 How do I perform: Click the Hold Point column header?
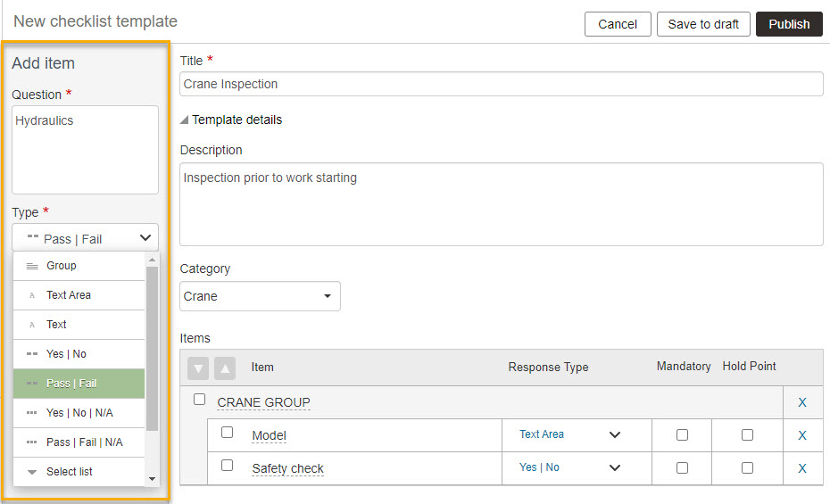click(x=749, y=366)
